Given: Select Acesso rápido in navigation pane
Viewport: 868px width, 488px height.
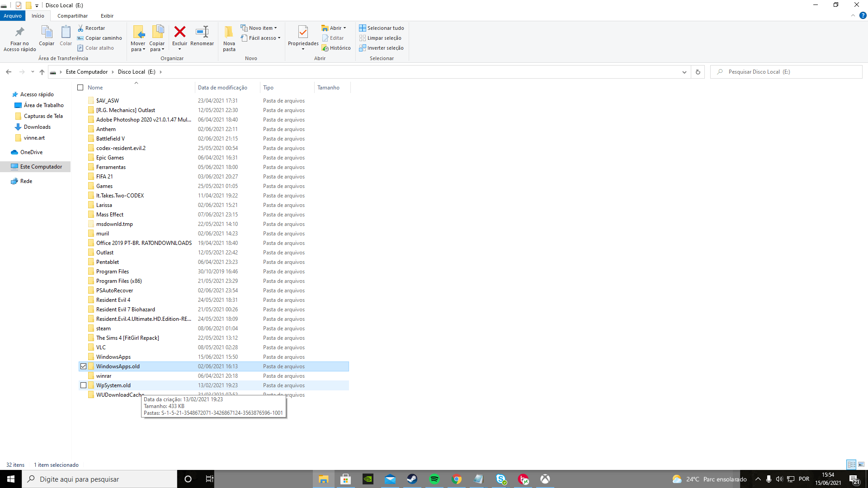Looking at the screenshot, I should (x=37, y=94).
